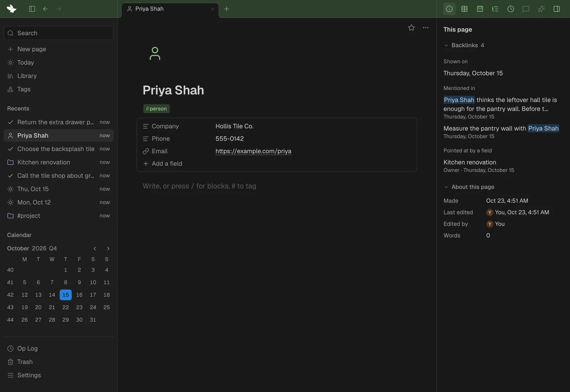The image size is (570, 392).
Task: Select the Priya Shah tab
Action: [x=170, y=9]
